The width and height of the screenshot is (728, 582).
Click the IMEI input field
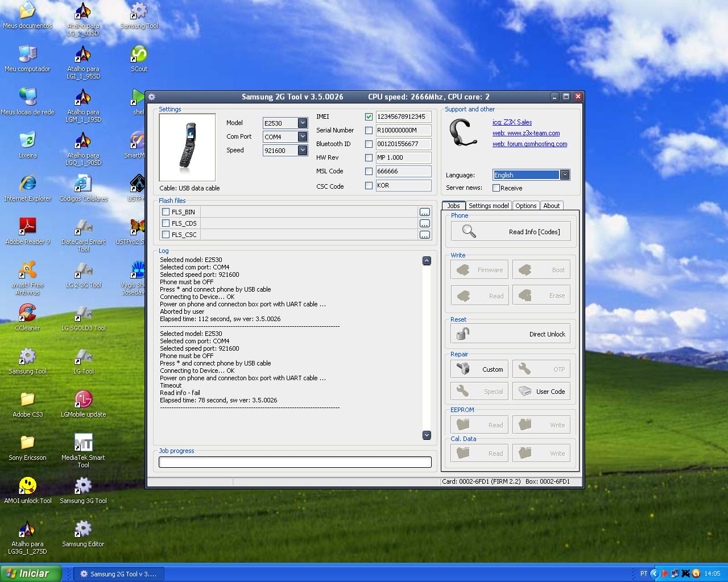click(x=403, y=117)
